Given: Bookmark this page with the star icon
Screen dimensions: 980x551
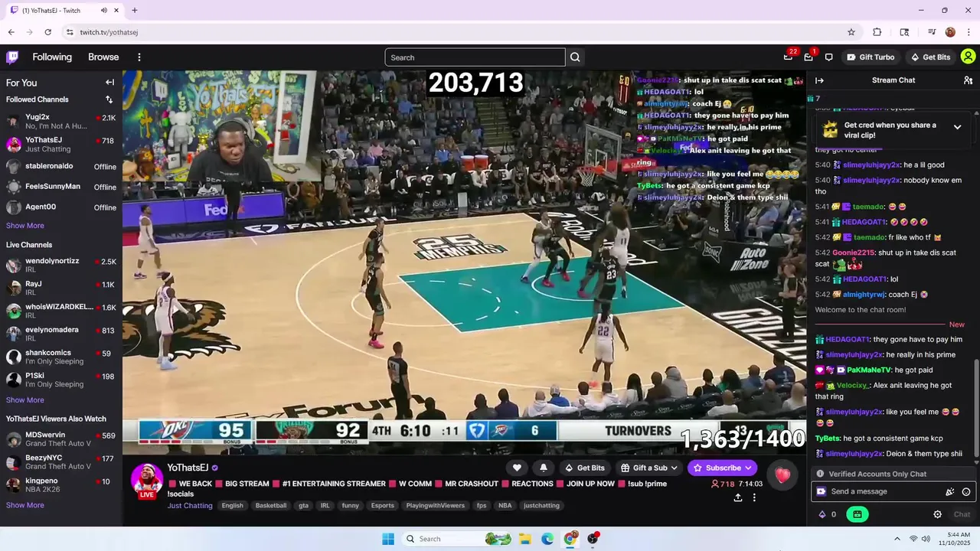Looking at the screenshot, I should coord(851,32).
